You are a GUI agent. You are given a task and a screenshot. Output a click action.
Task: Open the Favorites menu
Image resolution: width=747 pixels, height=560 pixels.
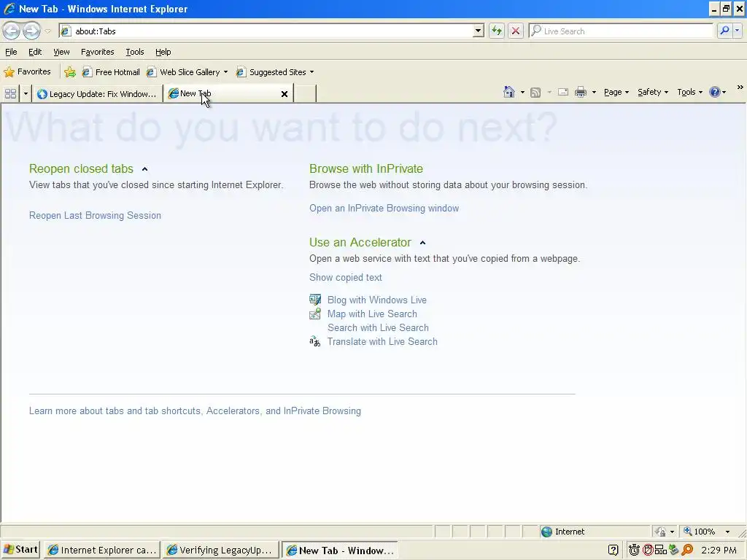pyautogui.click(x=97, y=52)
